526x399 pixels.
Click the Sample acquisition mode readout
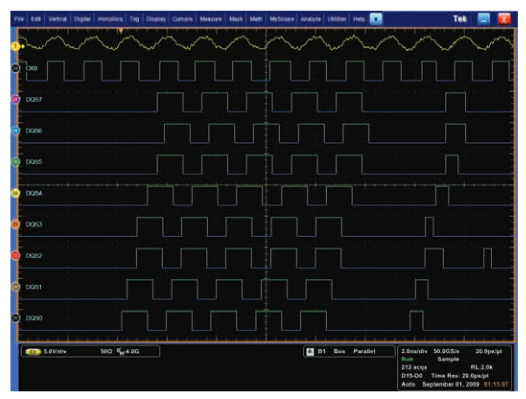pyautogui.click(x=448, y=359)
